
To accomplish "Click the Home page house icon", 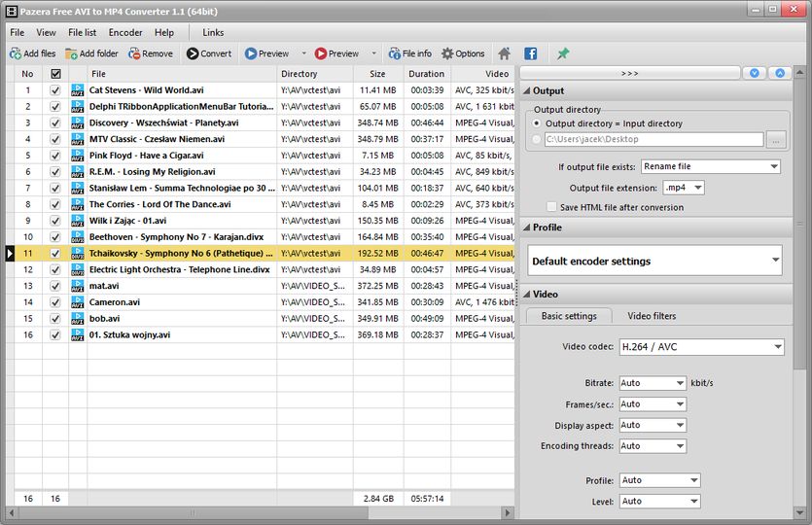I will (x=504, y=53).
